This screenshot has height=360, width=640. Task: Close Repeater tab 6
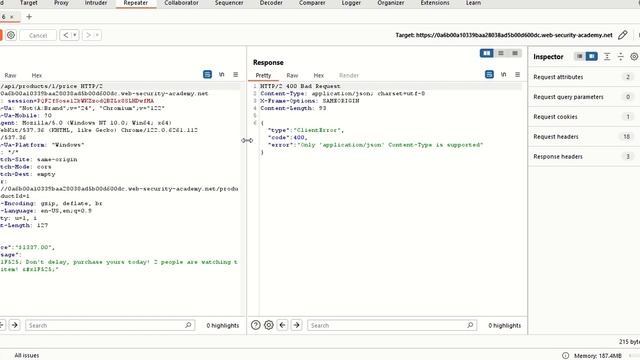point(12,17)
